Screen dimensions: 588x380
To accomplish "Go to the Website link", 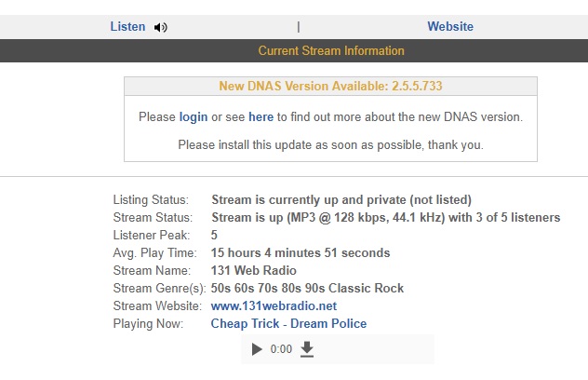I will pos(450,27).
